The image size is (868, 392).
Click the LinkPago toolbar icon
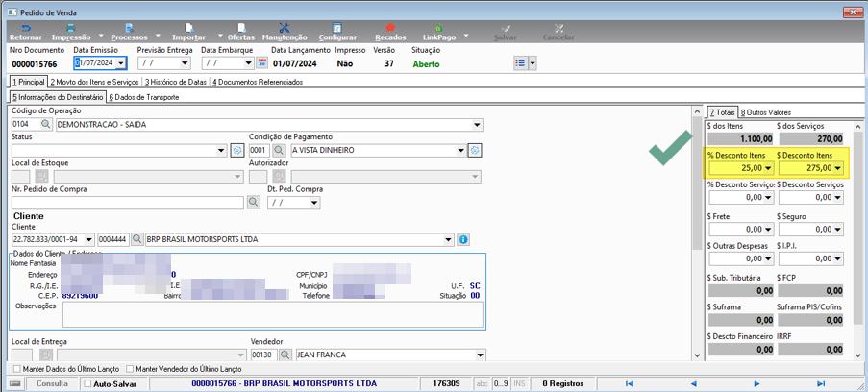coord(438,28)
